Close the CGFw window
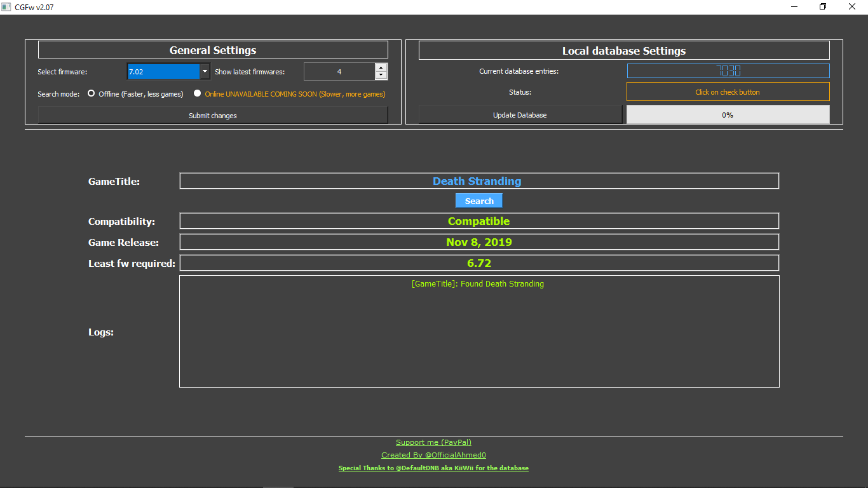Viewport: 868px width, 488px height. tap(853, 7)
